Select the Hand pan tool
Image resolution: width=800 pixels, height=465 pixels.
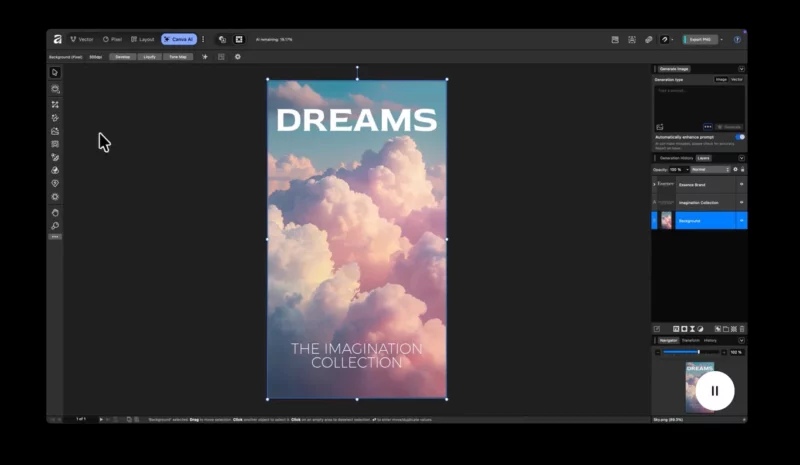click(x=55, y=212)
